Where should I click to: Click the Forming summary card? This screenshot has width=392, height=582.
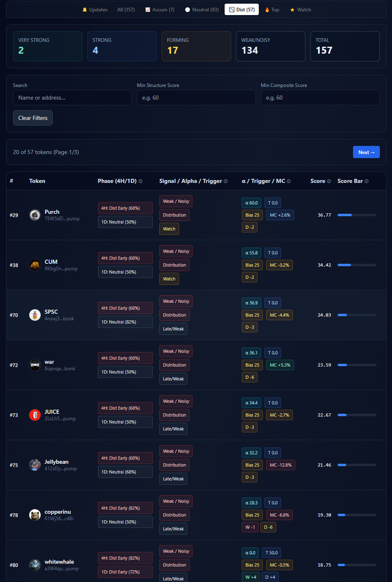coord(196,46)
